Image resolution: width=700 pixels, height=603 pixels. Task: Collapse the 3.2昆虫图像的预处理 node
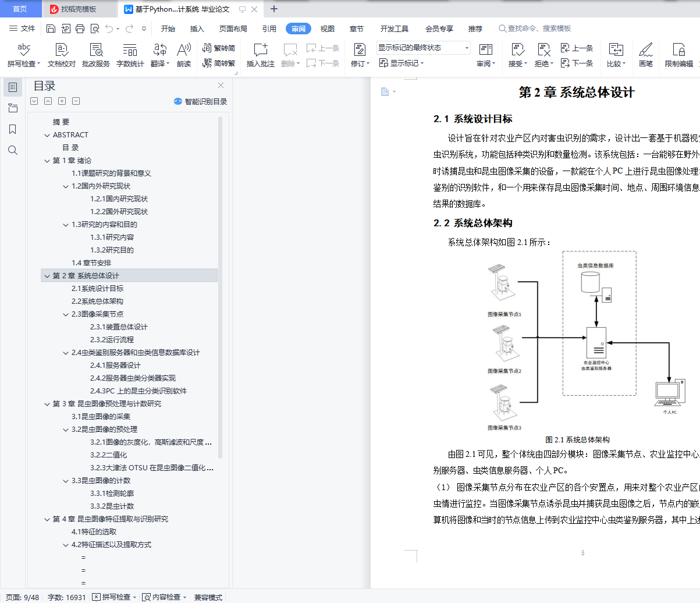click(66, 430)
